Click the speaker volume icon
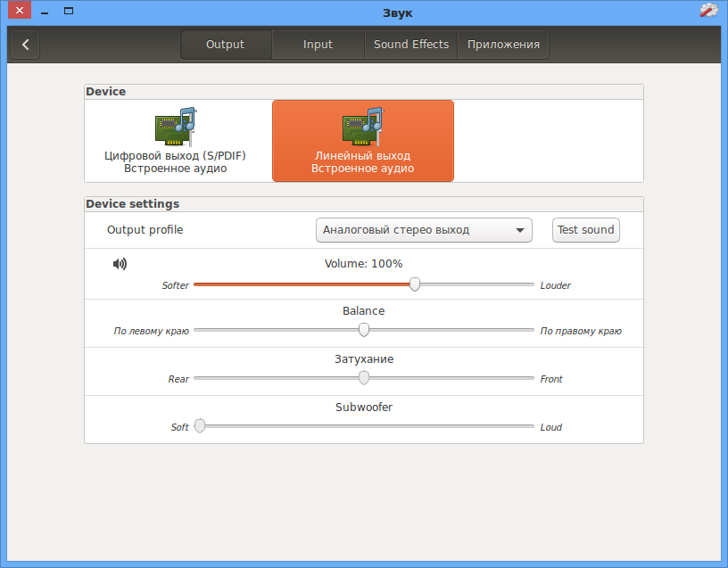Image resolution: width=728 pixels, height=568 pixels. [x=120, y=264]
